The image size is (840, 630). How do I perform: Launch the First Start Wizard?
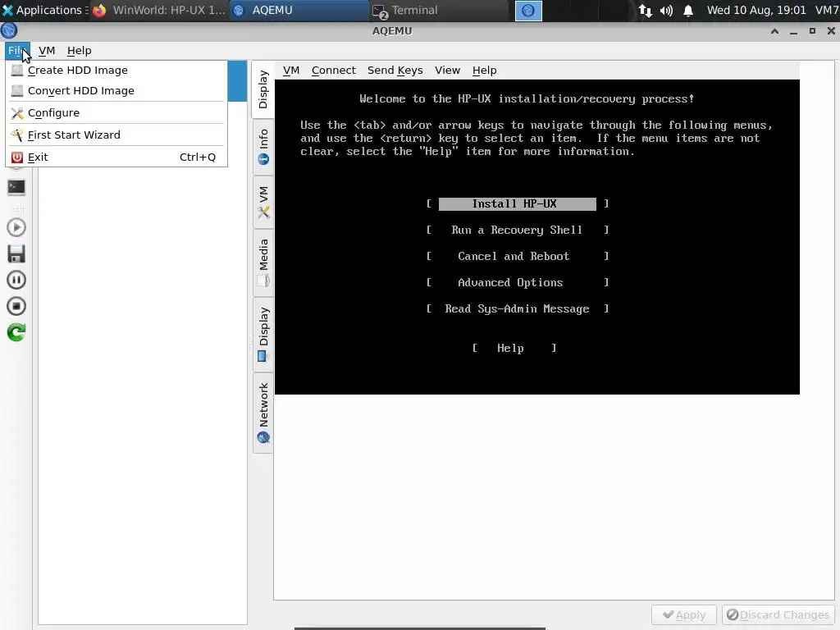(116, 135)
